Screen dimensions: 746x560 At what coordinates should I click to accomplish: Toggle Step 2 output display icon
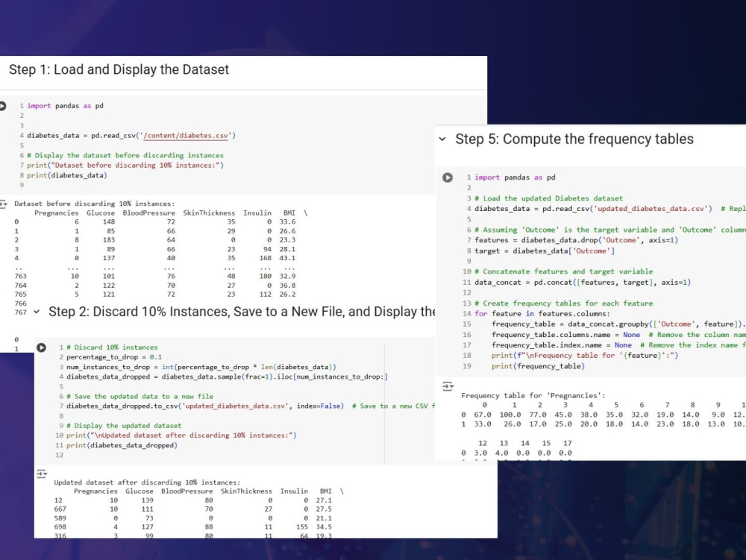41,474
